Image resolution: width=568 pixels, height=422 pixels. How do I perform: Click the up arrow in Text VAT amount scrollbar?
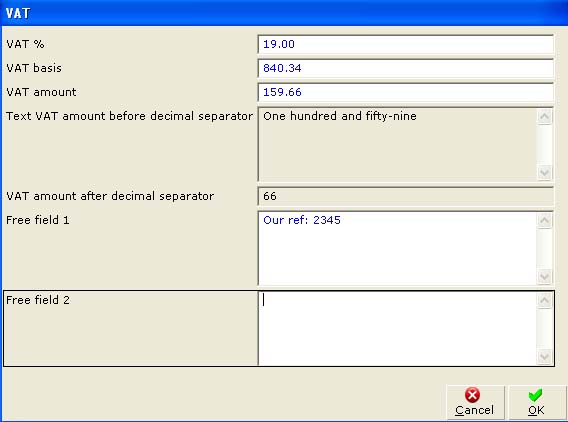click(x=544, y=117)
